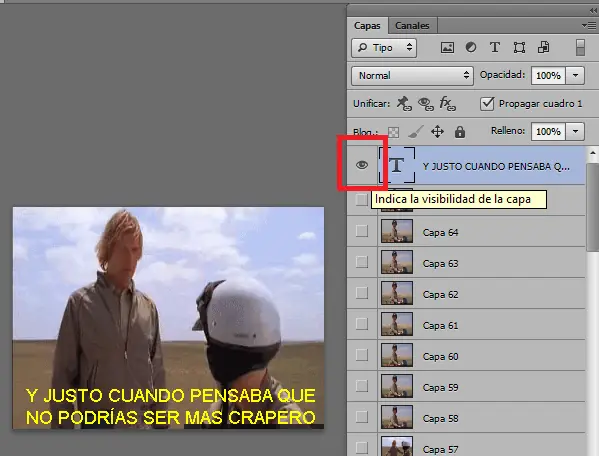Viewport: 599px width, 456px height.
Task: Filter layers by type (T) icon
Action: (x=495, y=47)
